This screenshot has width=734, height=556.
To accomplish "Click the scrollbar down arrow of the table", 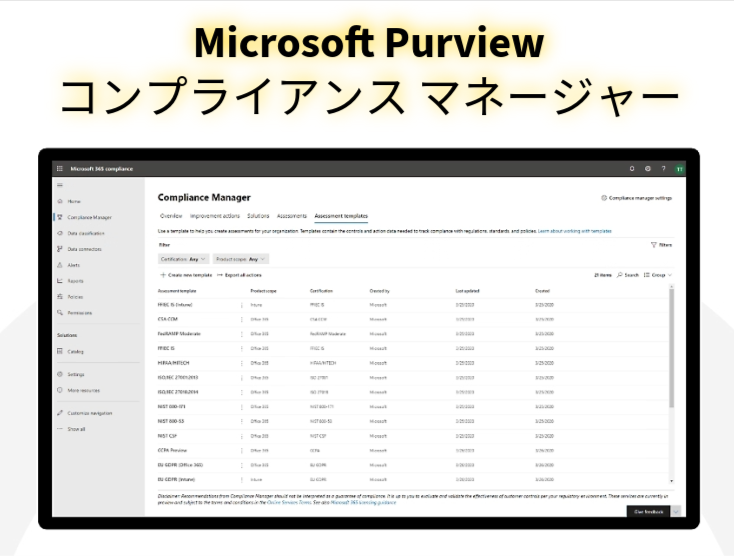I will pos(671,481).
